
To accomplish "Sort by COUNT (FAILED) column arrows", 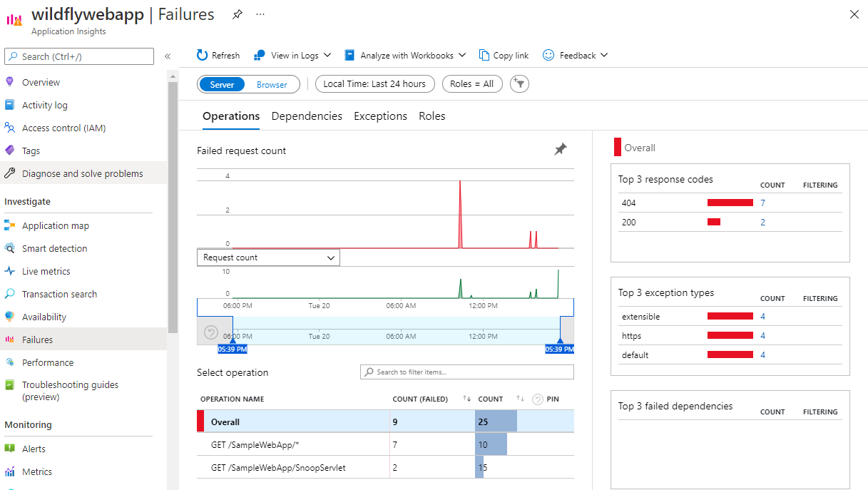I will [467, 399].
